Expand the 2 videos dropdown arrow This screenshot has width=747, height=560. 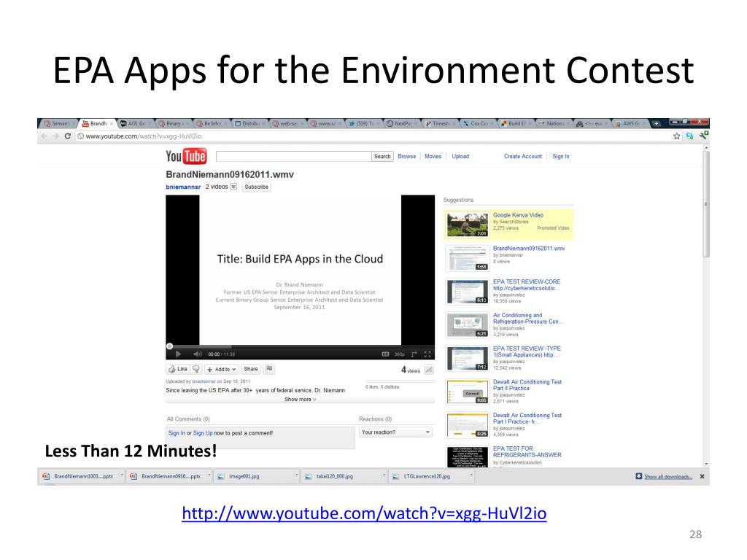coord(233,187)
